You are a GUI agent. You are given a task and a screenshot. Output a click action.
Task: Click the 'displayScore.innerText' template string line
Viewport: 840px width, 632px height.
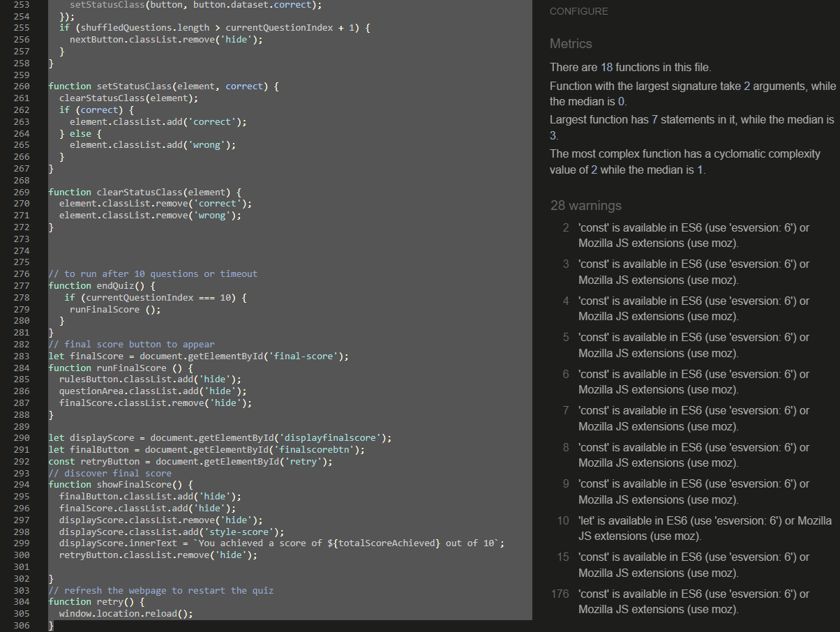(x=282, y=543)
